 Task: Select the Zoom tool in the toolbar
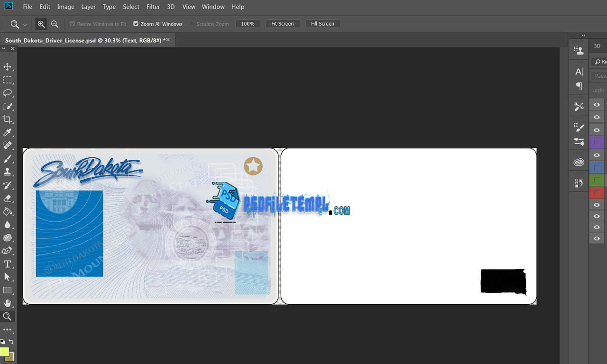tap(8, 316)
